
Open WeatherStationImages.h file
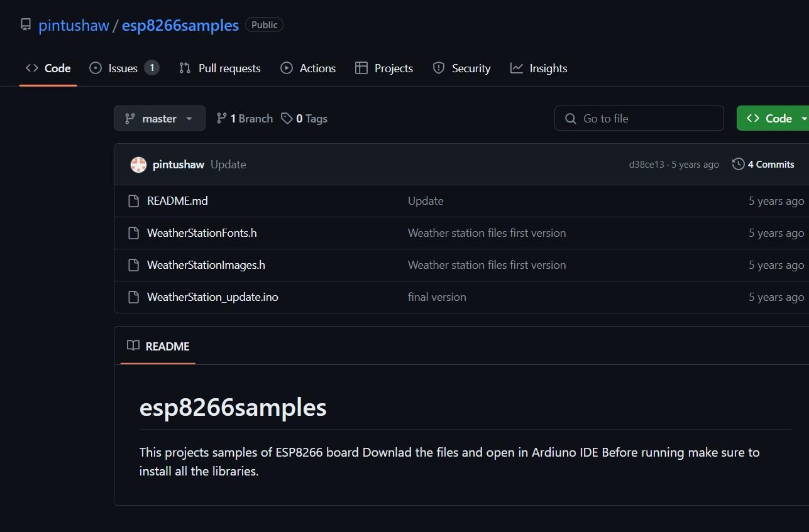206,265
